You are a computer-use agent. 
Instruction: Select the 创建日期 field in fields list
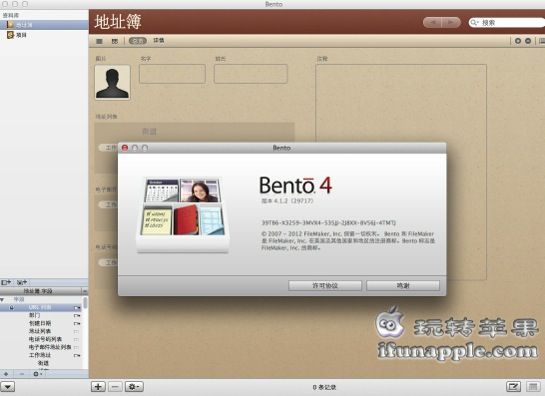point(41,323)
